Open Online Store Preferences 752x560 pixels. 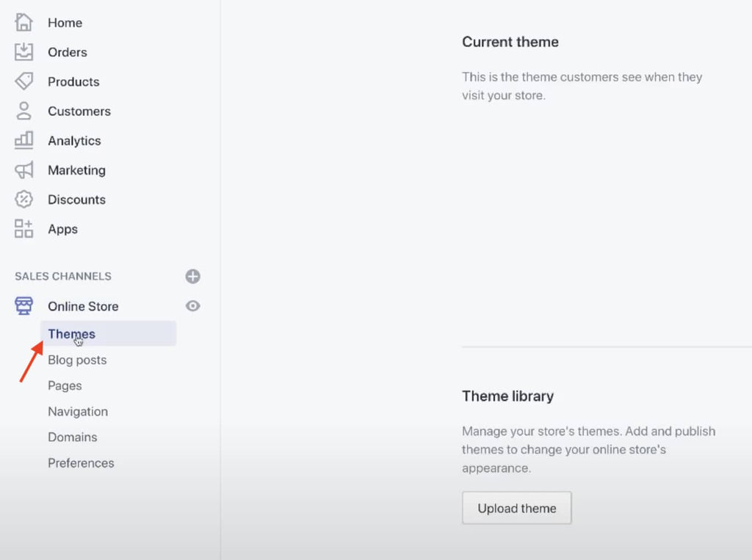81,463
